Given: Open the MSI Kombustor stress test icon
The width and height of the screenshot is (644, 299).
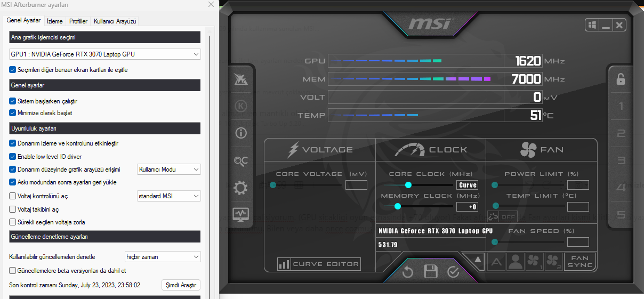Looking at the screenshot, I should pos(241,106).
